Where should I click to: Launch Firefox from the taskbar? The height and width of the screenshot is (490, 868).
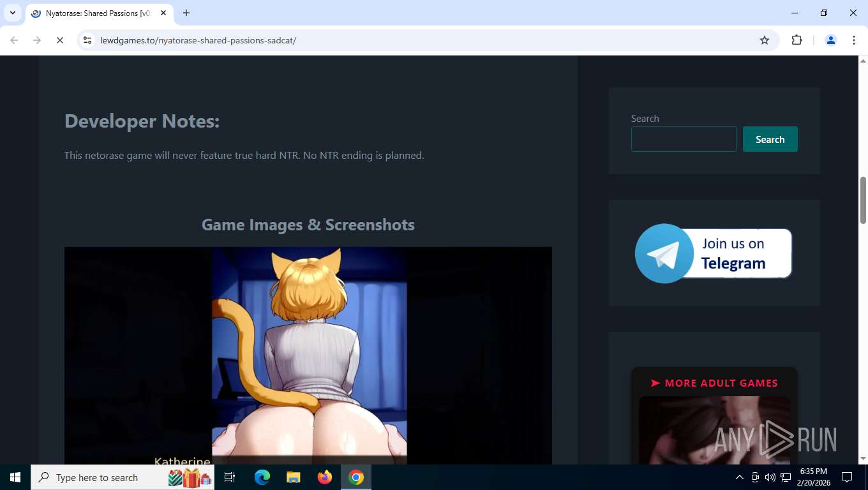click(325, 477)
